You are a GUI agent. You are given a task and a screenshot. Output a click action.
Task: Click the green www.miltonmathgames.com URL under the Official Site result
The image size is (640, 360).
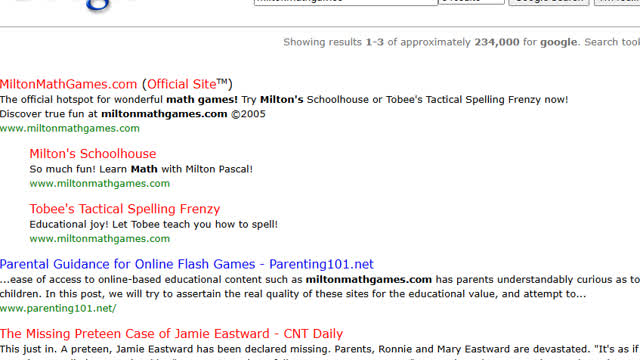click(x=70, y=128)
